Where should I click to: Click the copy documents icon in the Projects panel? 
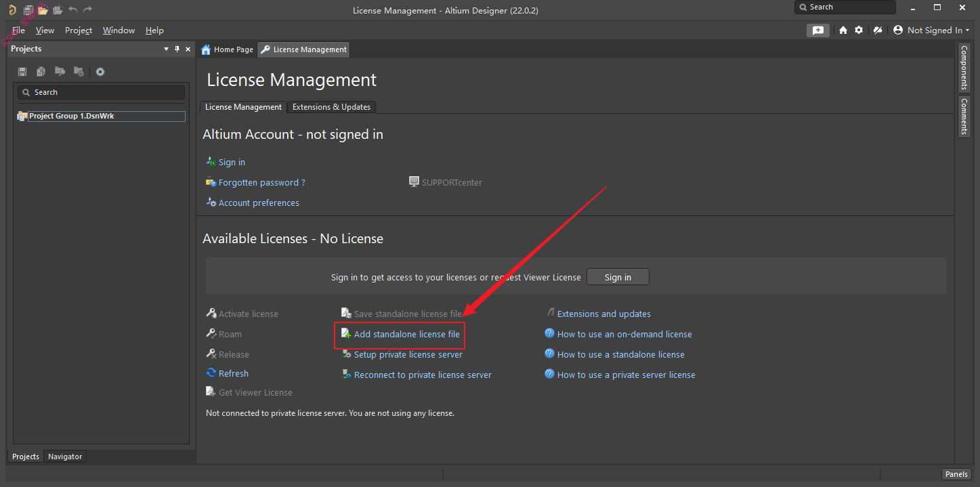tap(41, 72)
